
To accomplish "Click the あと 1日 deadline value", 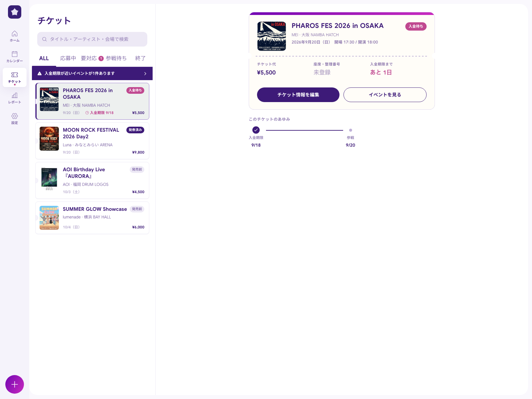I will [381, 72].
